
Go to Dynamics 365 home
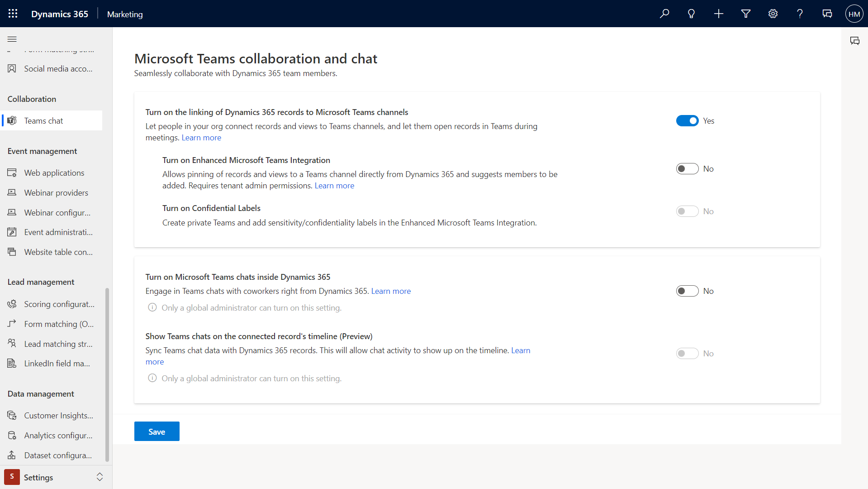[60, 14]
